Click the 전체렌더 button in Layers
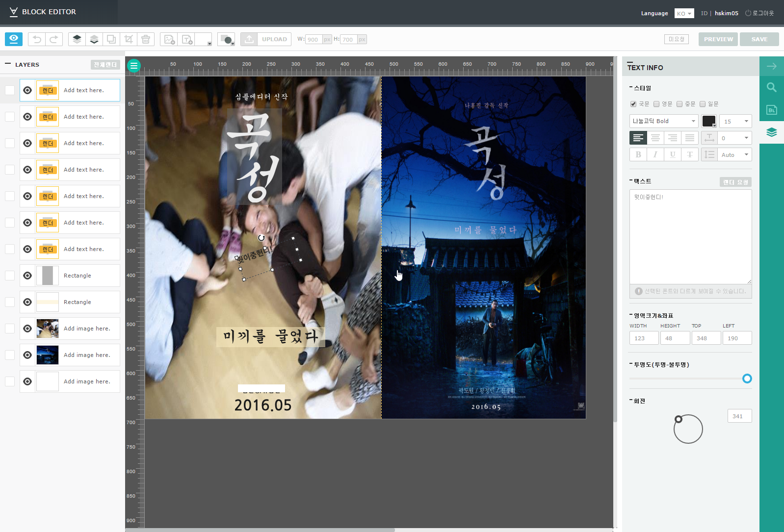This screenshot has height=532, width=784. (x=105, y=65)
